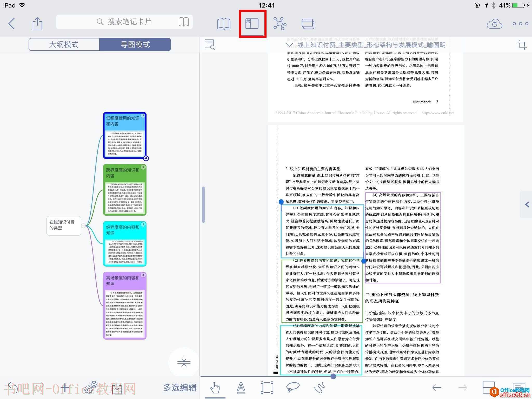Tap the cloud sync icon
The height and width of the screenshot is (399, 532).
[x=494, y=24]
